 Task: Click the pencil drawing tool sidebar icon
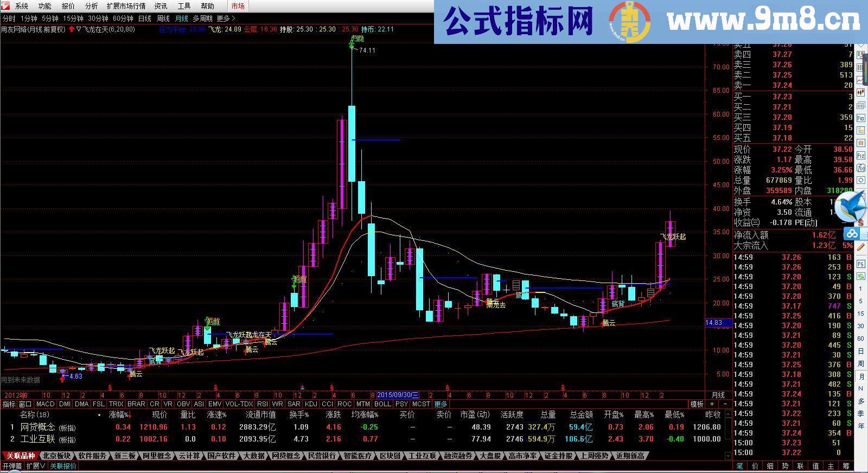861,247
